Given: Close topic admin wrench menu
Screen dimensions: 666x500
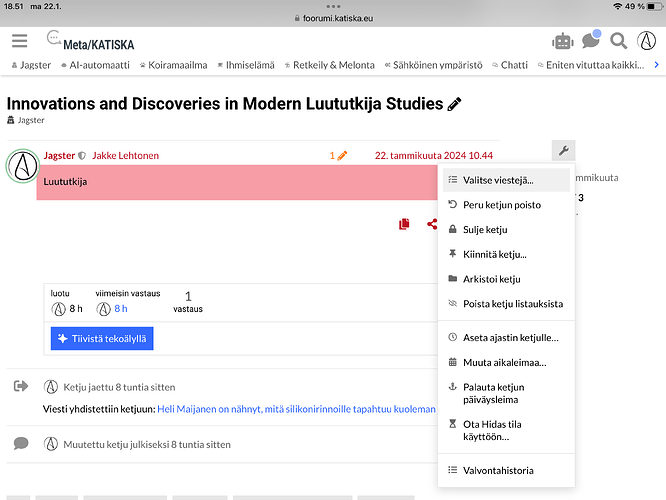Looking at the screenshot, I should click(x=564, y=150).
